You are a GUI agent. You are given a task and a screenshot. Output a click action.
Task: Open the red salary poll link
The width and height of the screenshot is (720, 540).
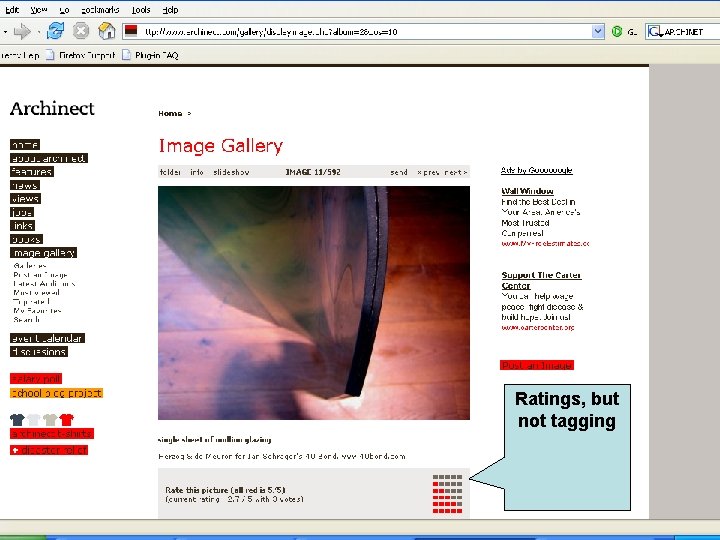pyautogui.click(x=36, y=379)
